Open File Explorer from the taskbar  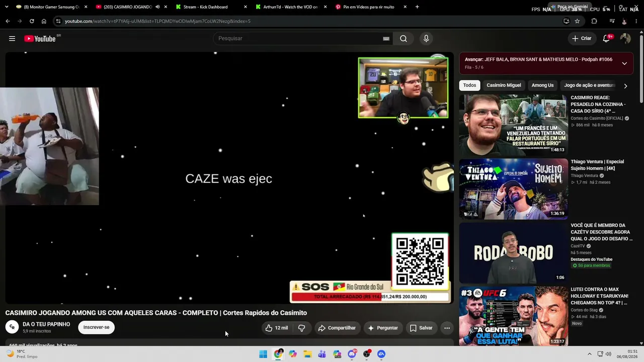tap(307, 354)
